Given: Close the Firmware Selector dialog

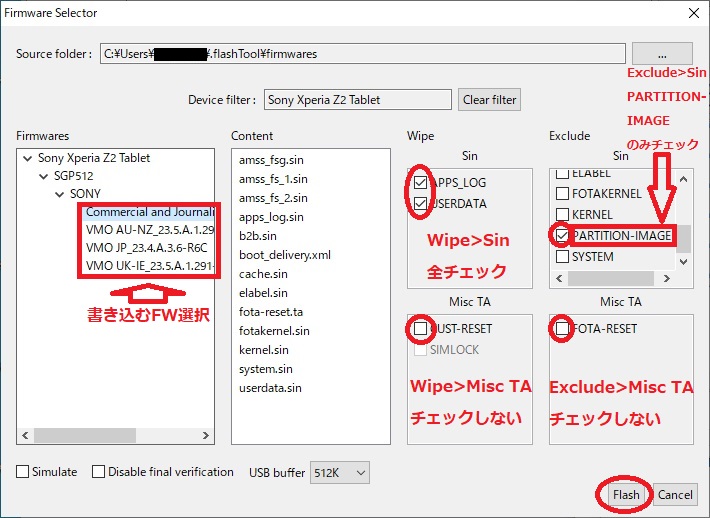Looking at the screenshot, I should pyautogui.click(x=694, y=13).
